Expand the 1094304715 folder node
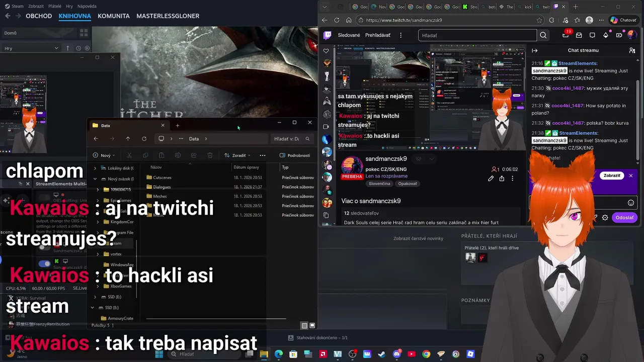Screen dimensions: 644x362 [98, 190]
